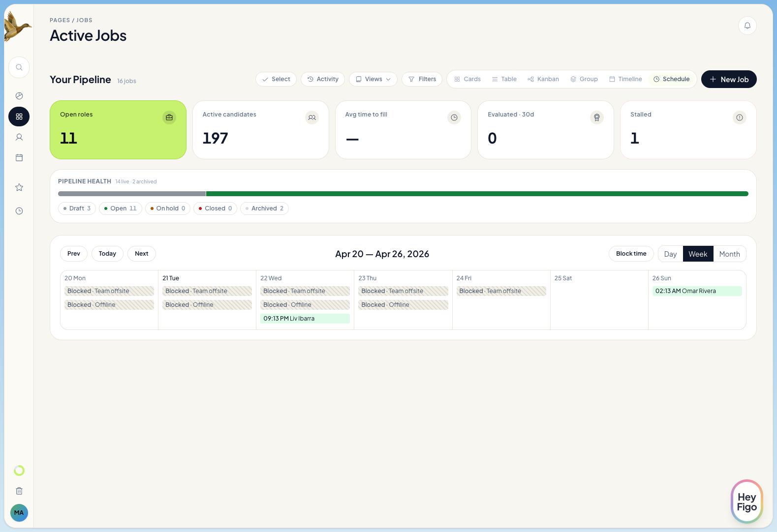Switch calendar to Month view
Viewport: 777px width, 532px height.
729,254
